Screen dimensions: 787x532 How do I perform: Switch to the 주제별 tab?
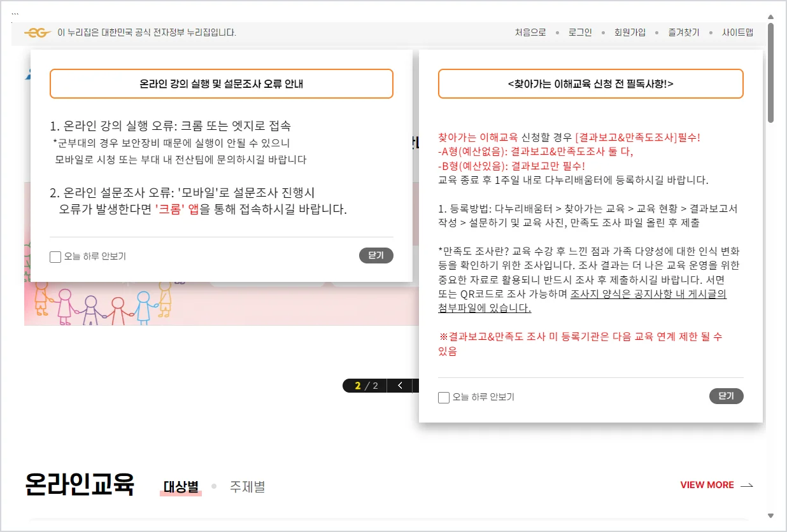247,487
